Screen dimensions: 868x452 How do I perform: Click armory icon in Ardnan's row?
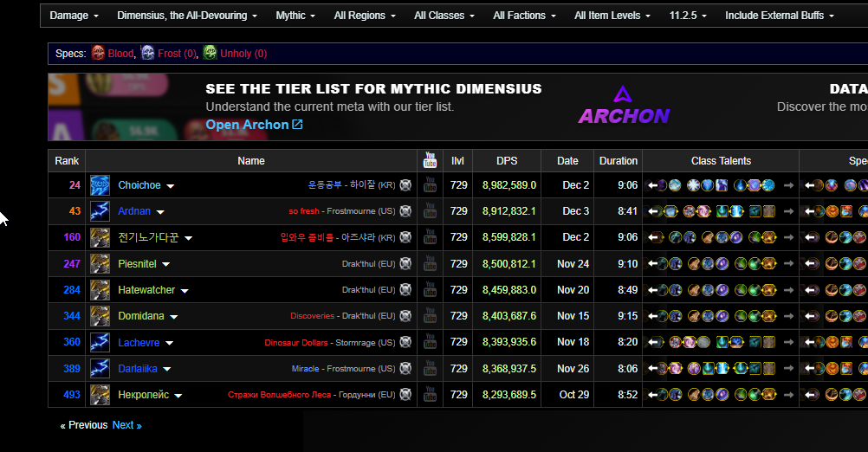(x=405, y=210)
